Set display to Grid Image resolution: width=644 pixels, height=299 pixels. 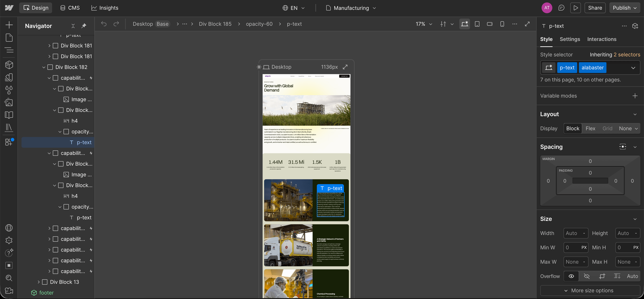(608, 128)
